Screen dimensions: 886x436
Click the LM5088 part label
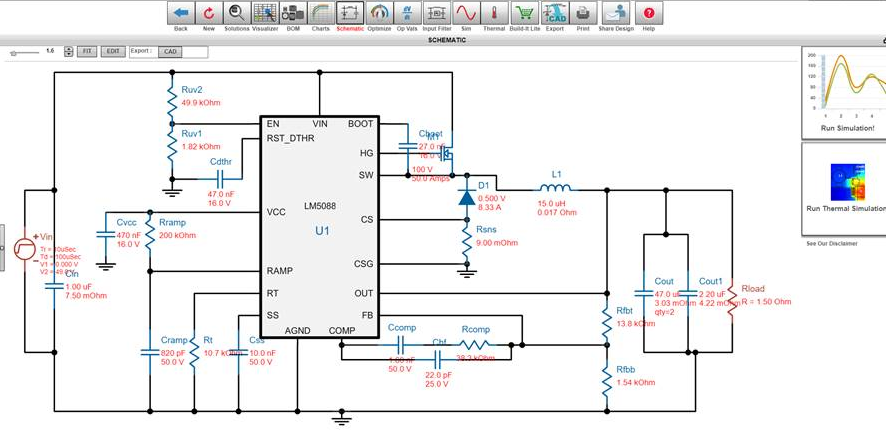pyautogui.click(x=320, y=206)
